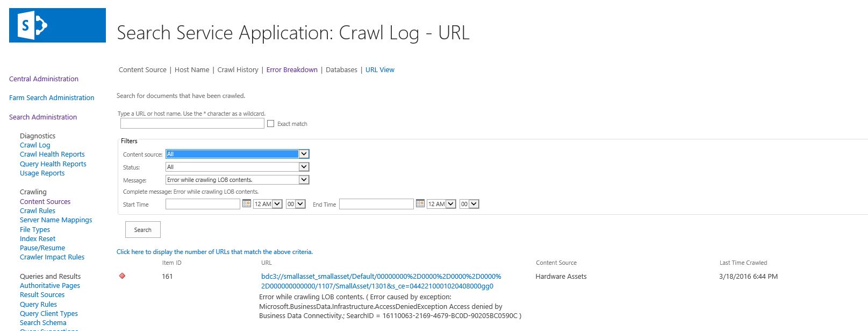Open Crawler Impact Rules
Viewport: 868px width, 331px height.
[52, 257]
